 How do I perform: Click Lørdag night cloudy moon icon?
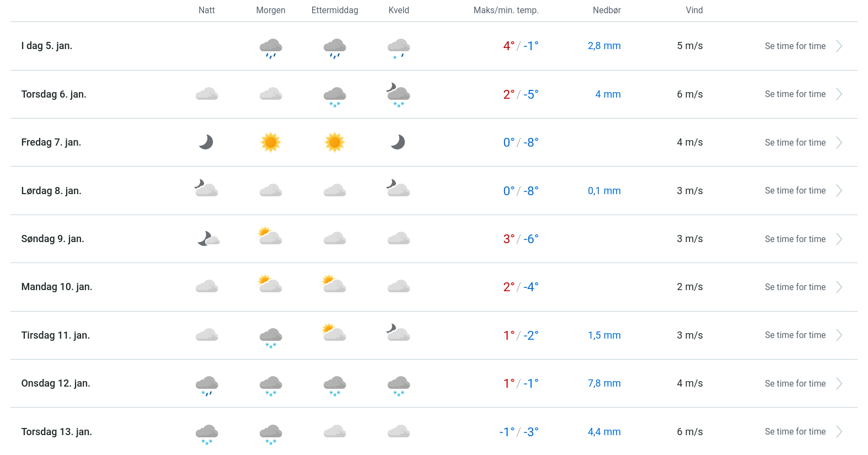click(206, 189)
